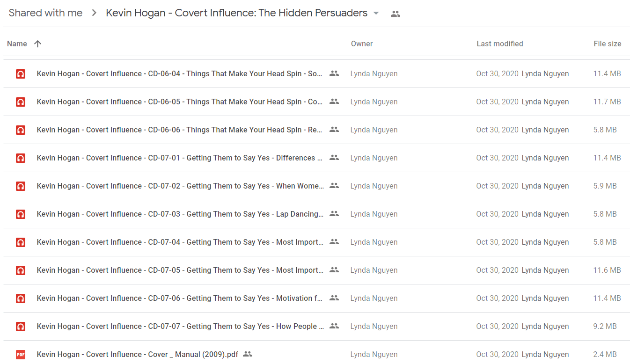Click the File size column header
This screenshot has height=364, width=630.
click(x=608, y=44)
